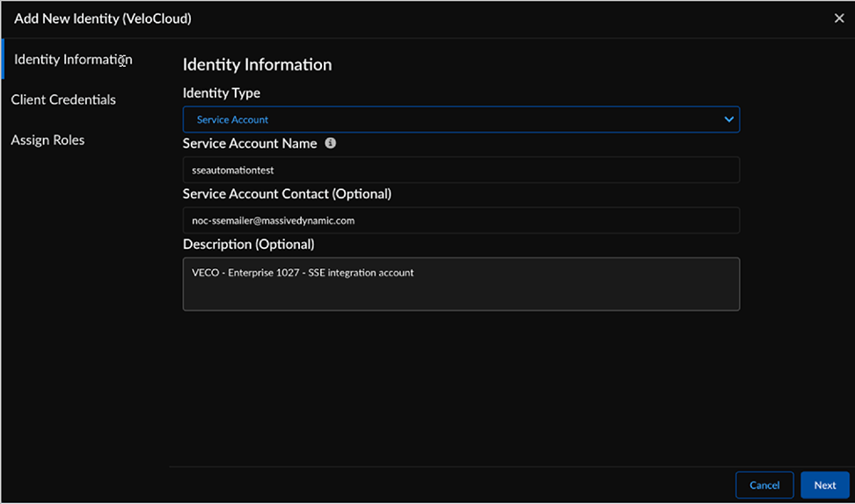
Task: Focus the Service Account Contact email field
Action: (x=460, y=221)
